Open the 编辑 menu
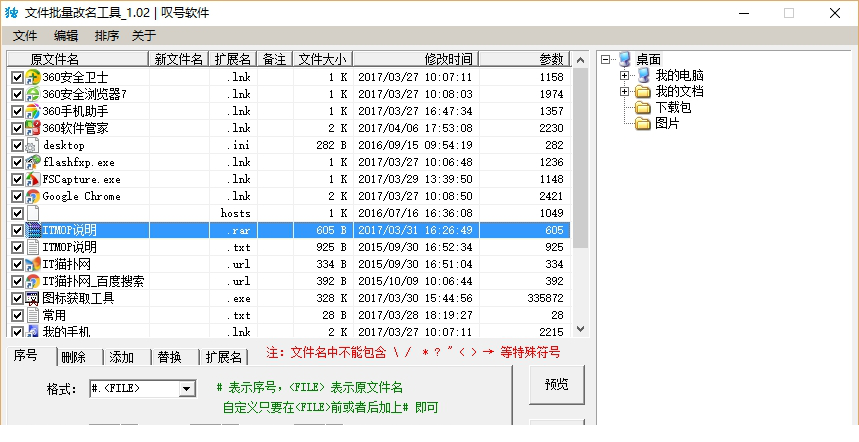This screenshot has width=859, height=442. (66, 36)
